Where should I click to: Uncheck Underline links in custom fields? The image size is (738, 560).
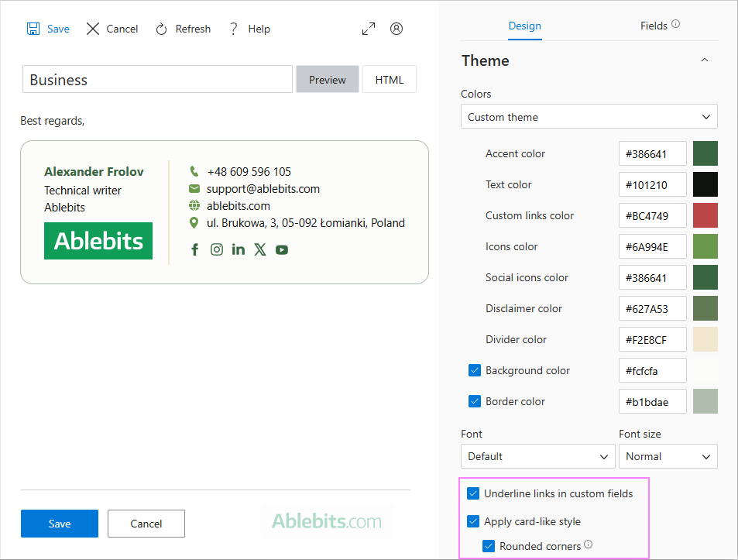473,493
